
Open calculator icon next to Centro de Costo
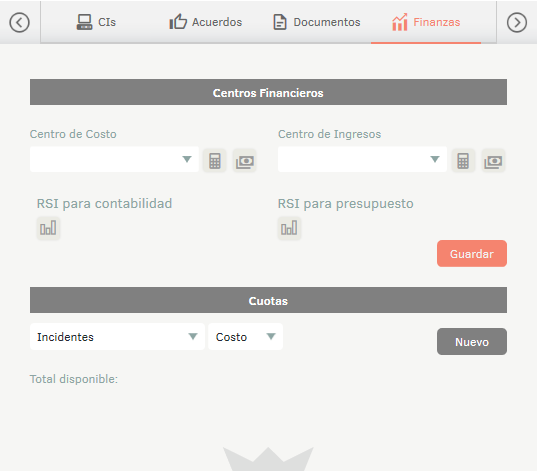click(x=215, y=161)
